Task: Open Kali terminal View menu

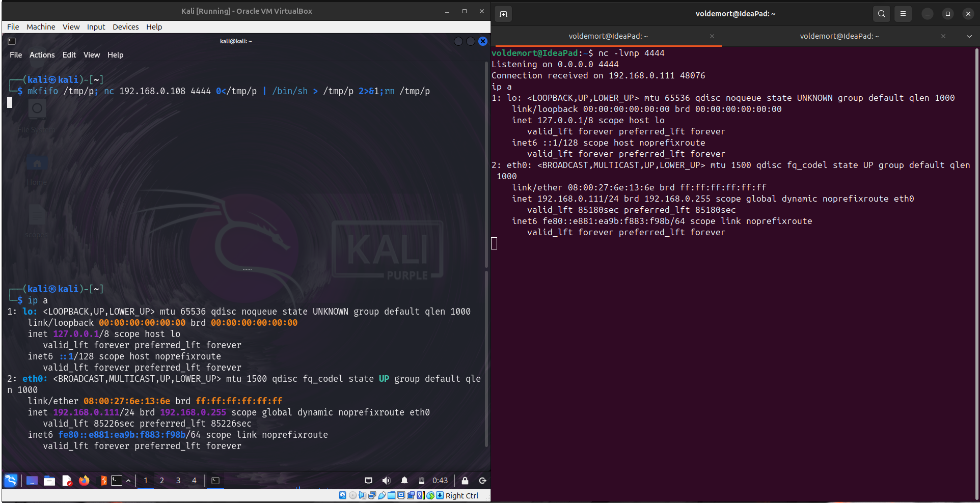Action: (92, 55)
